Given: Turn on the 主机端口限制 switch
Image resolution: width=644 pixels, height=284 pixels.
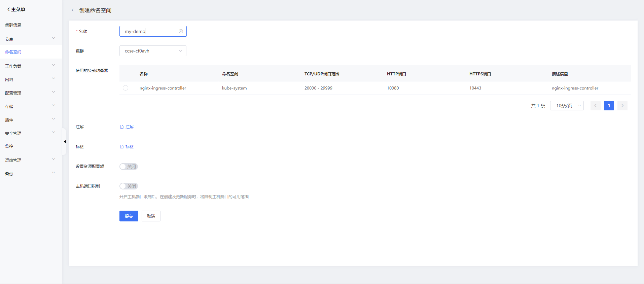Looking at the screenshot, I should coord(129,186).
